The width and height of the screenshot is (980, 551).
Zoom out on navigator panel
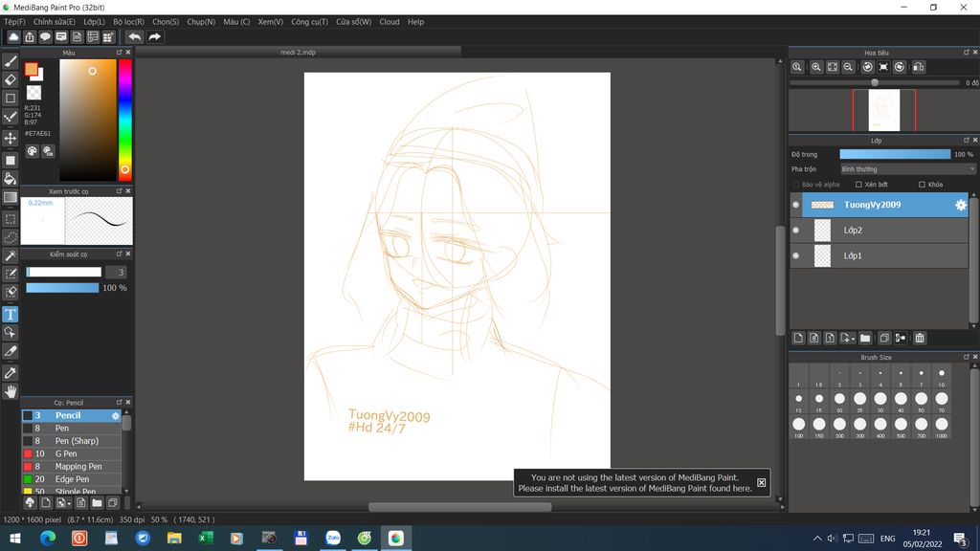pos(848,67)
